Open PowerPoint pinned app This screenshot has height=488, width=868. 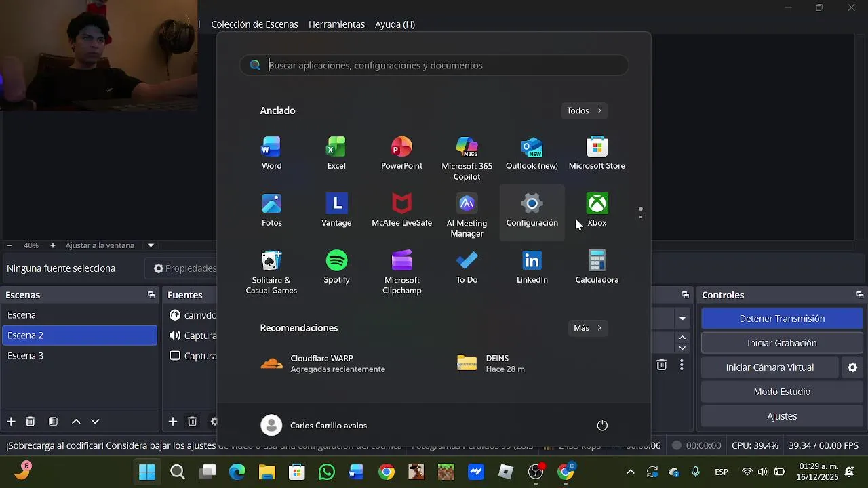(401, 154)
